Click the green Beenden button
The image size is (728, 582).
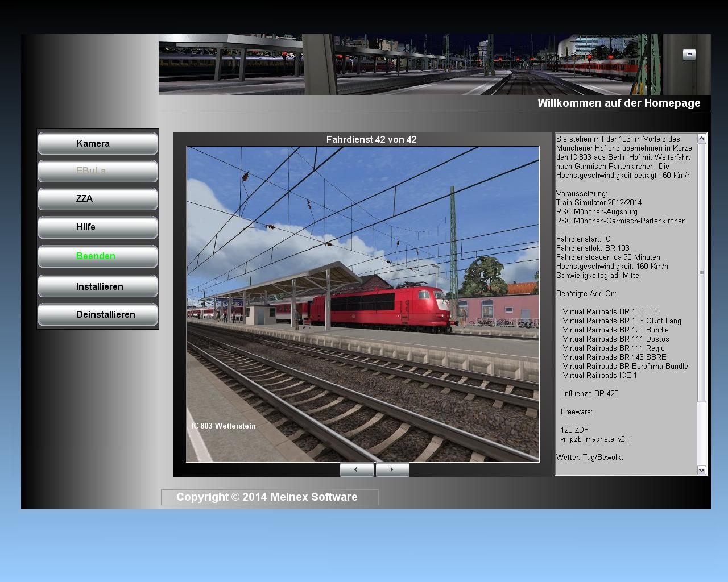click(98, 256)
